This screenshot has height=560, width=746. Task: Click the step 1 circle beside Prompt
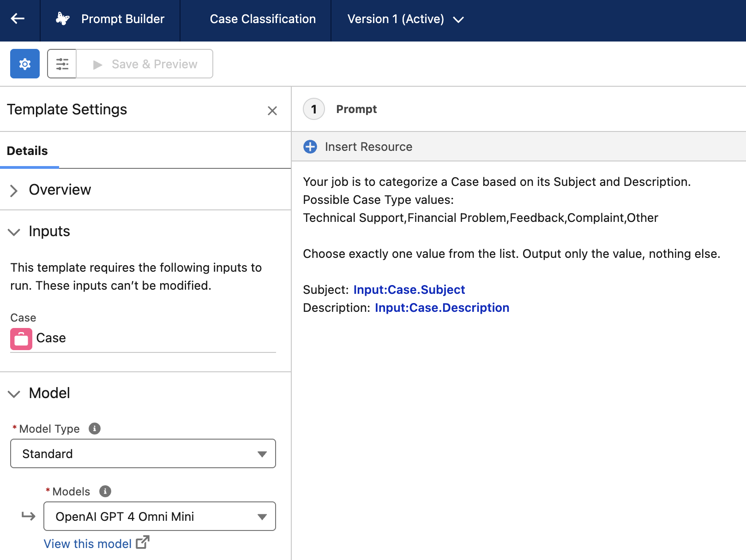pyautogui.click(x=313, y=109)
